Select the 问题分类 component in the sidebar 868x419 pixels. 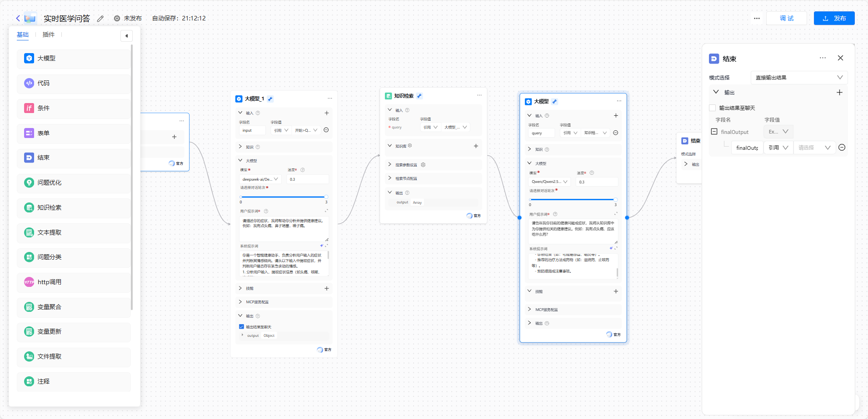coord(74,257)
